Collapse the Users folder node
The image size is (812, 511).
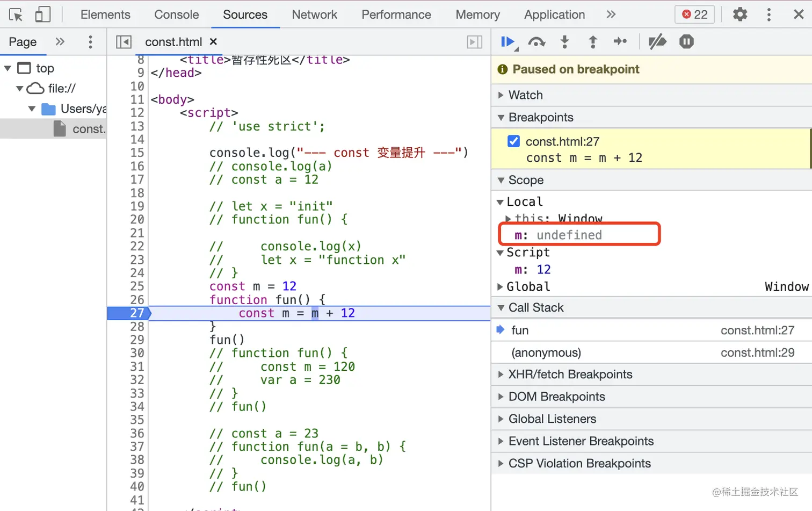click(x=32, y=109)
